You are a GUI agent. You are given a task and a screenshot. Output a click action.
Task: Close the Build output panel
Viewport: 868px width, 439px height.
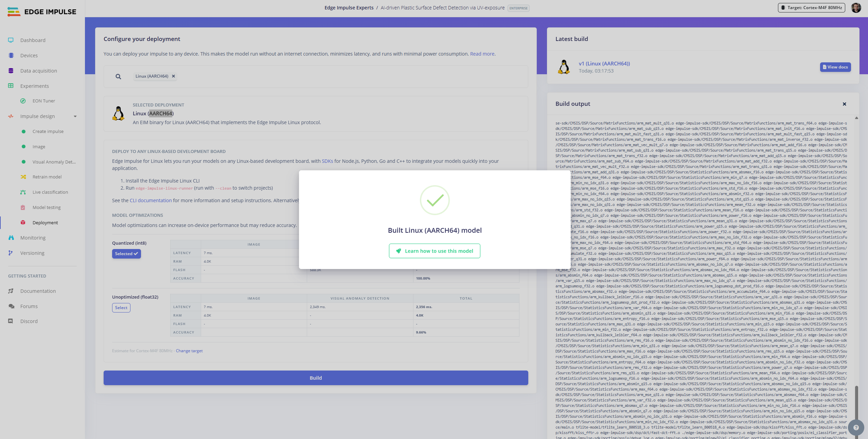(844, 104)
